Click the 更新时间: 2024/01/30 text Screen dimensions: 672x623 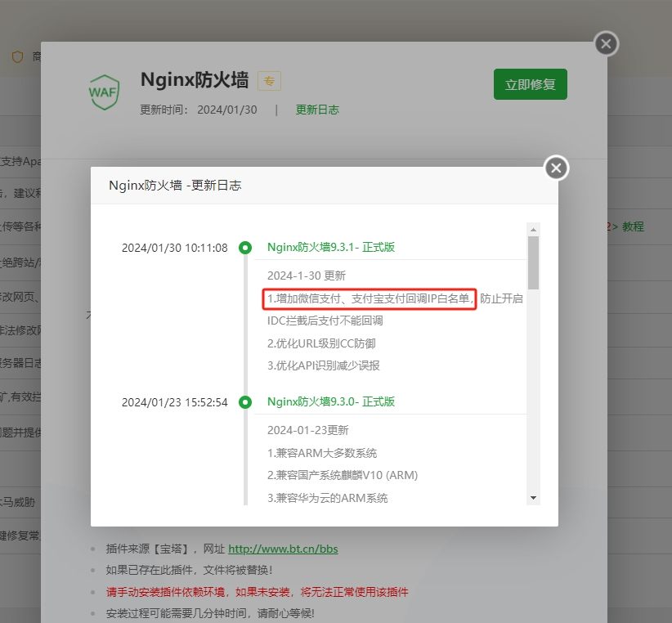coord(199,110)
